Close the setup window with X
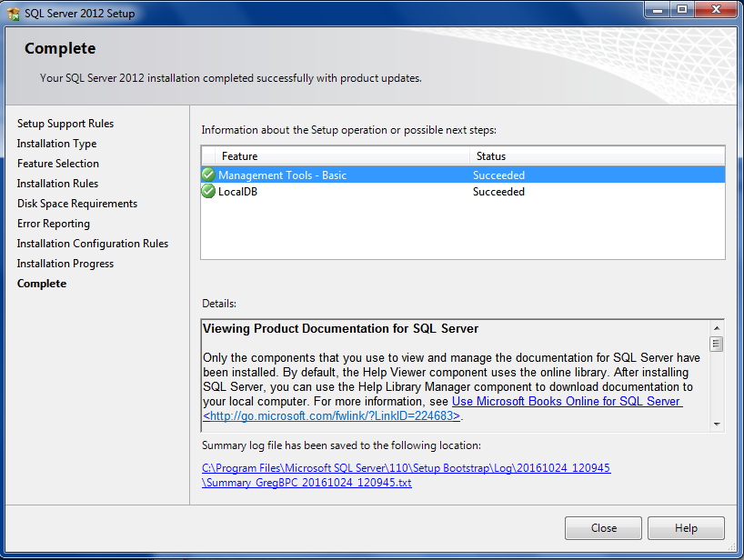 (x=717, y=9)
